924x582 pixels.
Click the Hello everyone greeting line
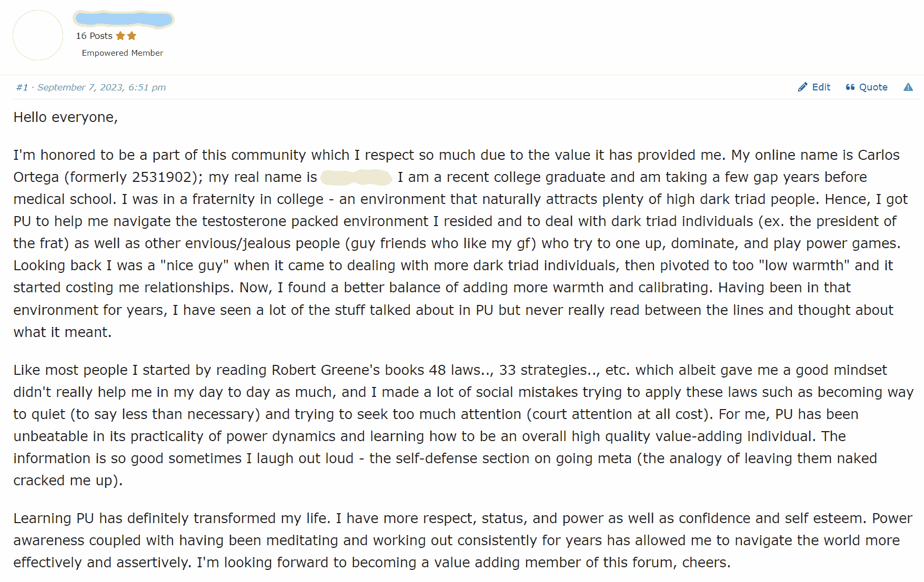pyautogui.click(x=66, y=117)
